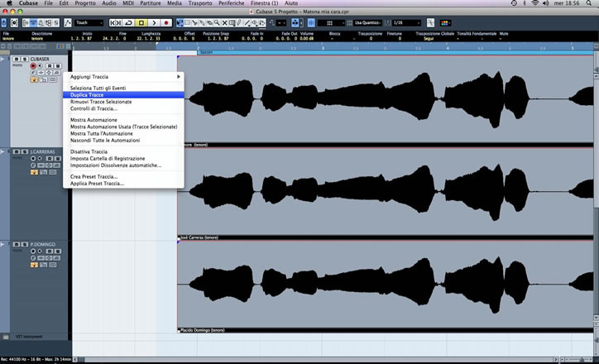Select the Mute X tool
This screenshot has height=364, width=599.
(x=225, y=23)
